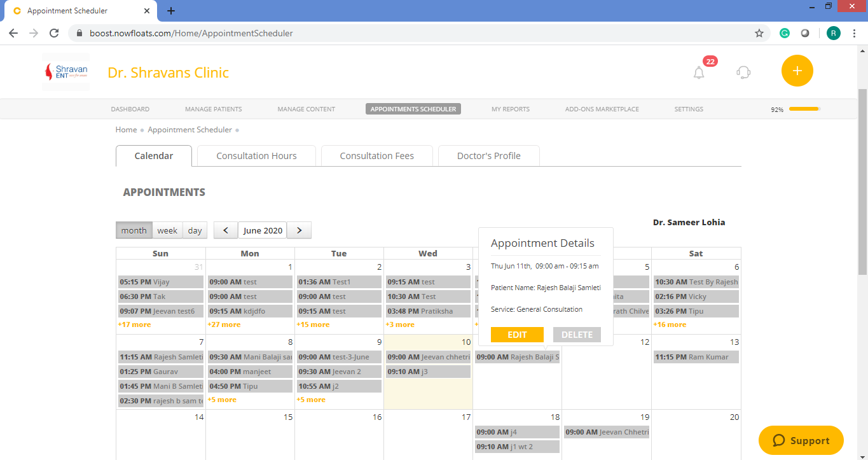Go to previous month arrow
Viewport: 868px width, 460px height.
(226, 230)
